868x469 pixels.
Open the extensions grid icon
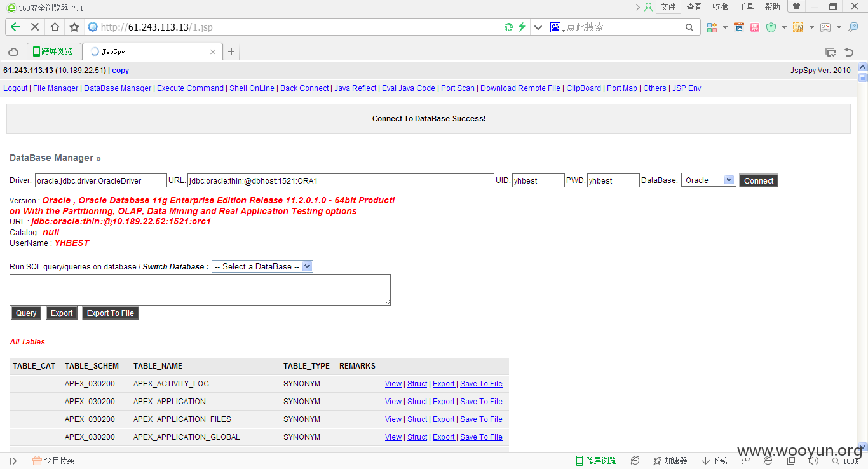point(712,27)
